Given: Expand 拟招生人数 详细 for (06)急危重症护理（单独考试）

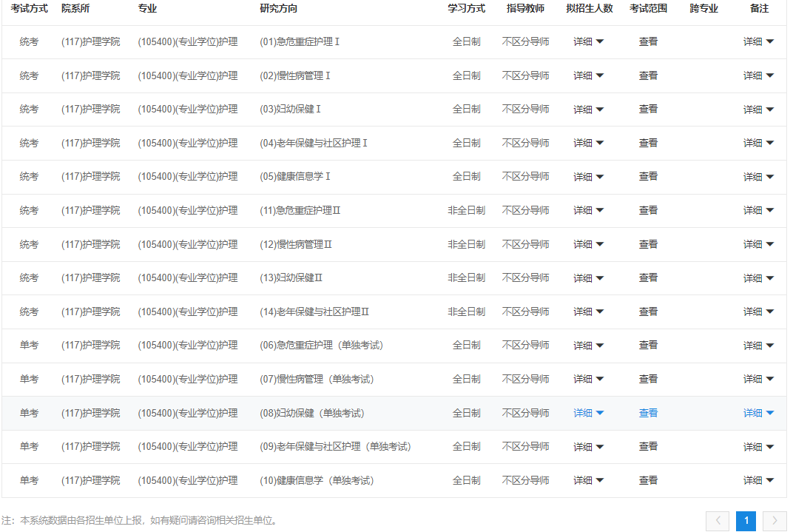Looking at the screenshot, I should [588, 346].
